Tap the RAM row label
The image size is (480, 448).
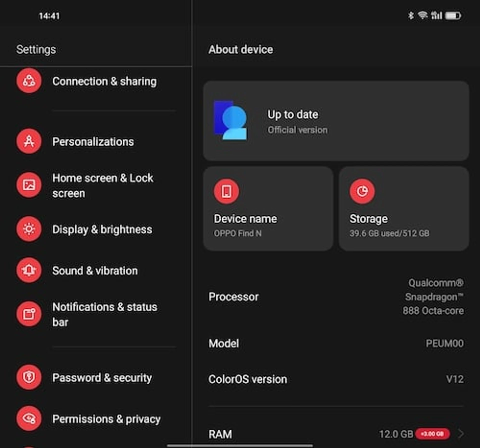click(220, 434)
